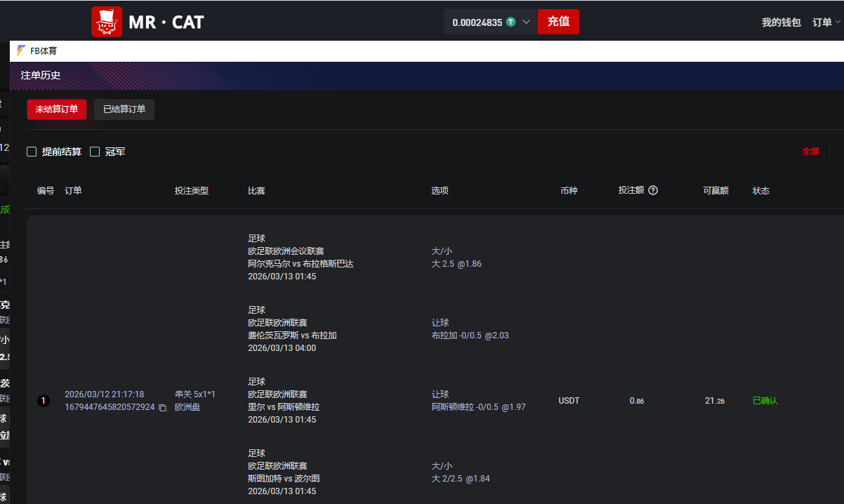Click the MR·CAT cat logo icon
844x504 pixels.
pyautogui.click(x=107, y=22)
